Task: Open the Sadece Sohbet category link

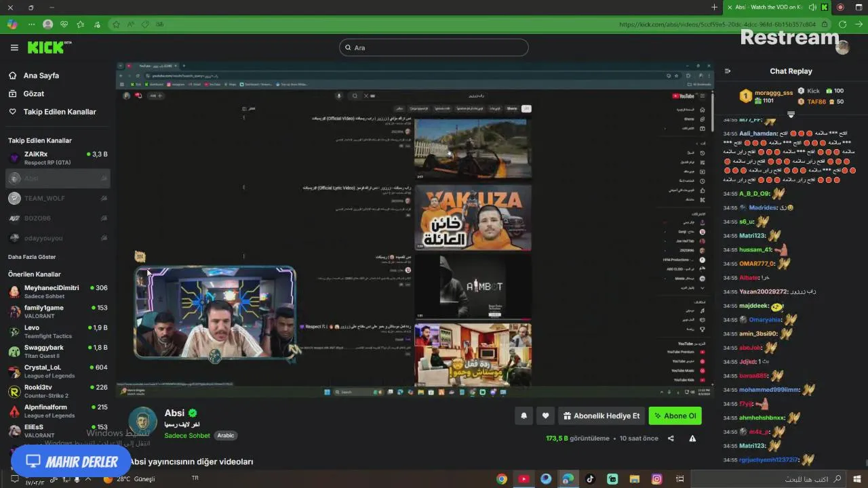Action: 187,436
